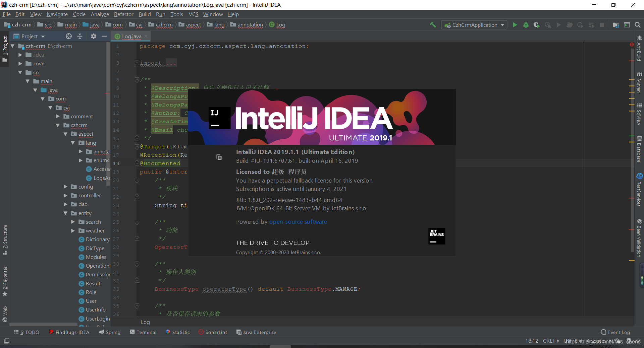Collapse the entity package
The image size is (644, 348).
pos(65,213)
